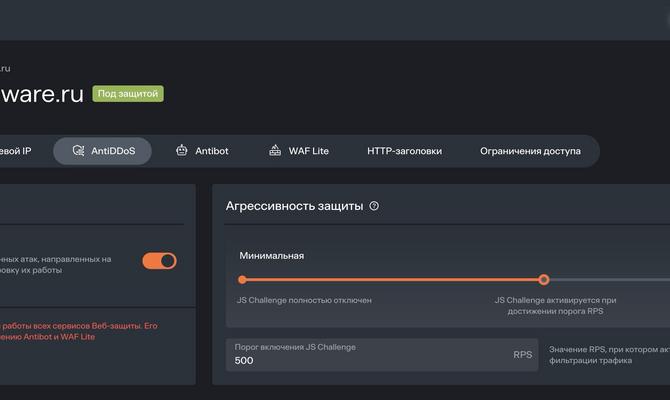Click the 'JS Challenge полностью отключен' label
The image size is (670, 400).
(x=304, y=300)
